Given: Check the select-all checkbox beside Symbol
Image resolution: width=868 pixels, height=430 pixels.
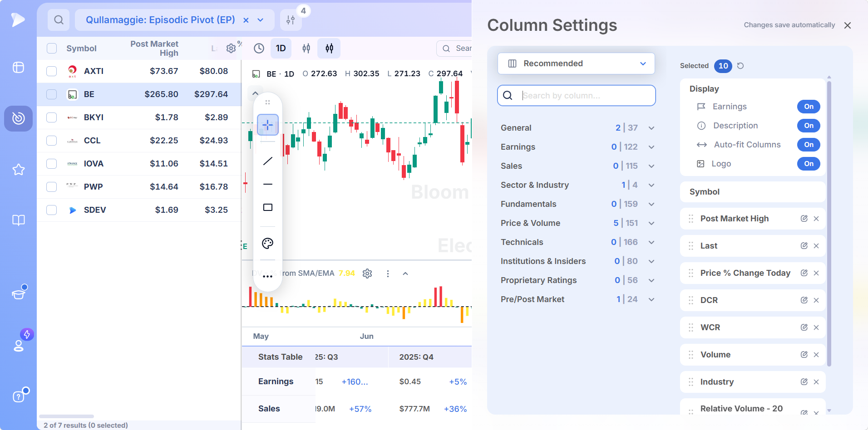Looking at the screenshot, I should click(x=52, y=49).
